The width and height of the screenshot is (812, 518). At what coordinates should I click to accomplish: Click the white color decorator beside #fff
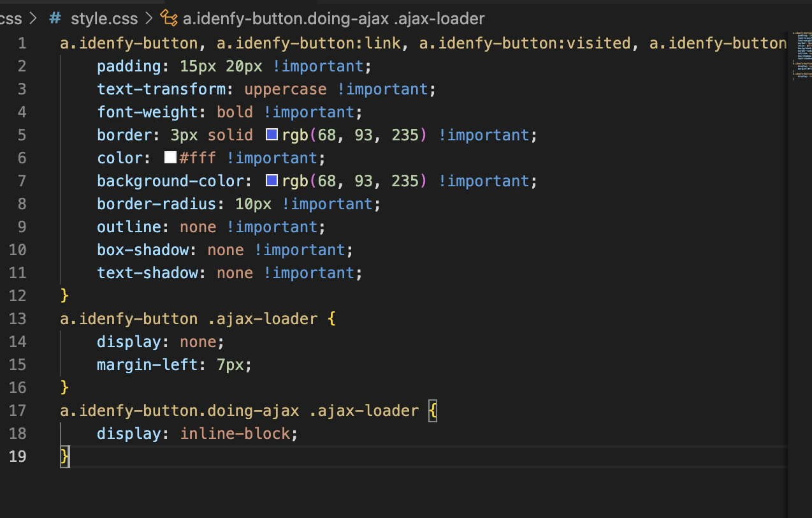coord(170,158)
